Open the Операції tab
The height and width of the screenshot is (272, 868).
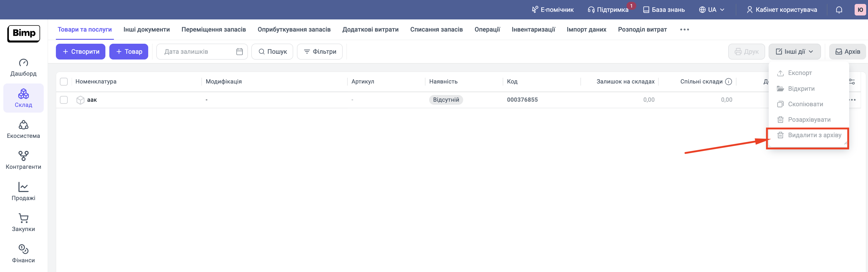tap(487, 30)
